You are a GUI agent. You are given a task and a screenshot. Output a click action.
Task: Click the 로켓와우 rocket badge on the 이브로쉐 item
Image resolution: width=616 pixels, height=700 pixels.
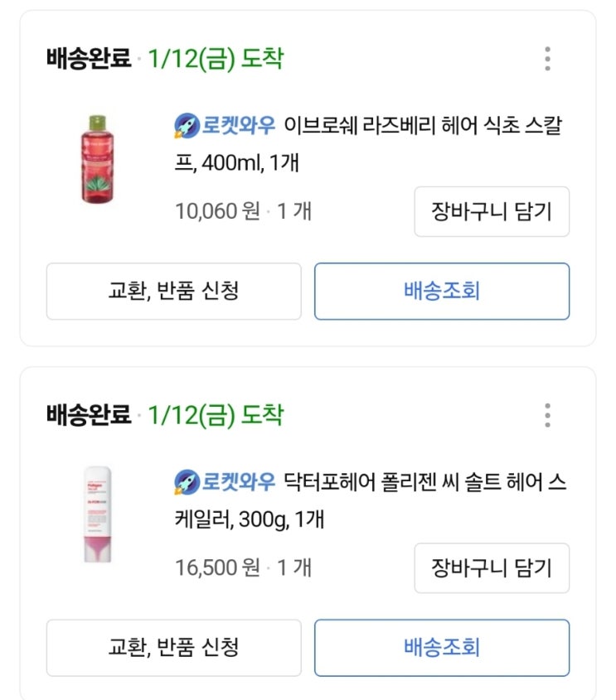[x=188, y=125]
